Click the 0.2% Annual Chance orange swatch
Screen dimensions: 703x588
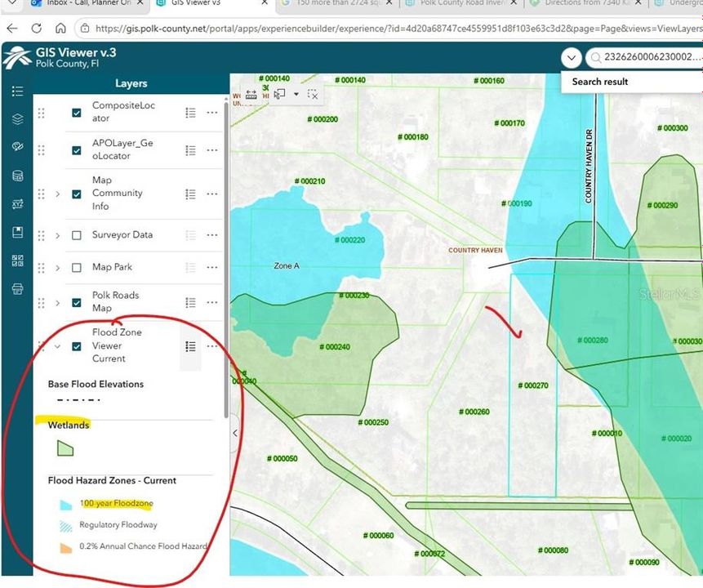pos(66,548)
